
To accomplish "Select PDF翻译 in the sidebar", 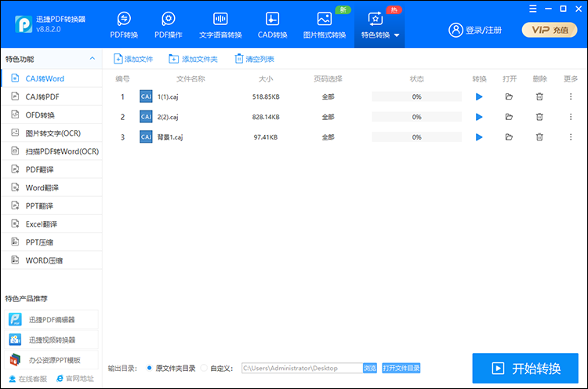I will click(52, 169).
